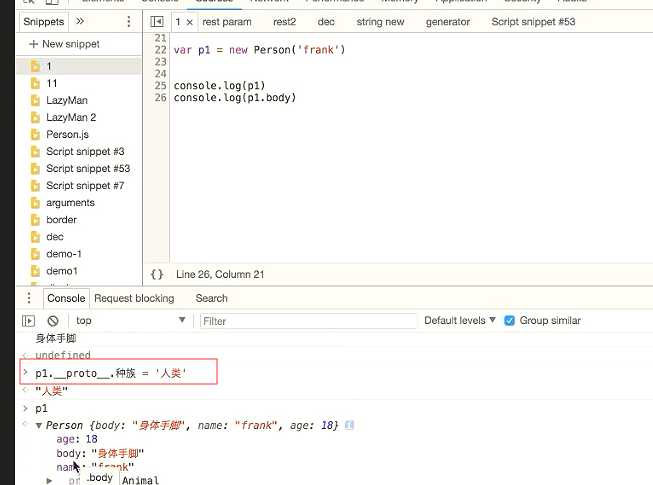Open the dec editor tab
This screenshot has width=653, height=485.
point(326,22)
